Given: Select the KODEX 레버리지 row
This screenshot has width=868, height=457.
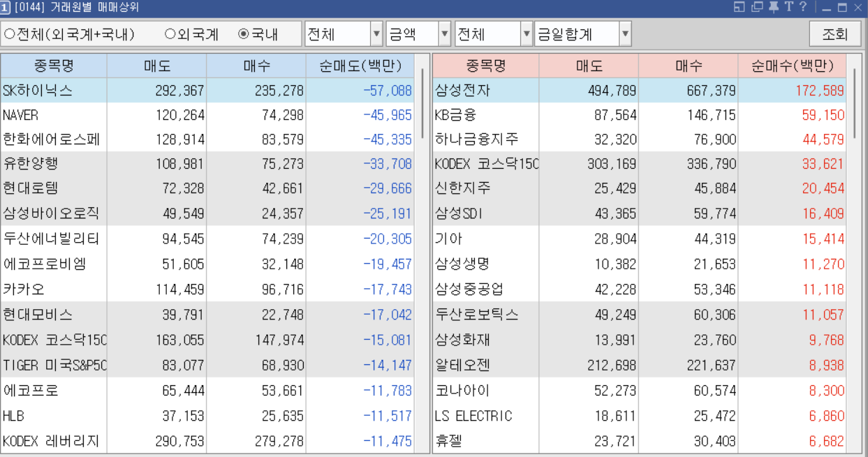Looking at the screenshot, I should [207, 441].
